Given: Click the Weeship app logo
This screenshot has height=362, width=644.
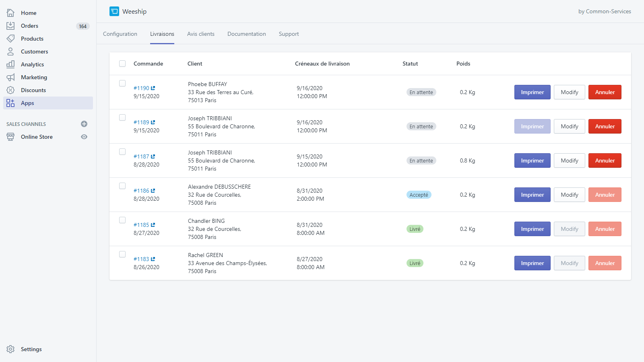Looking at the screenshot, I should point(114,11).
